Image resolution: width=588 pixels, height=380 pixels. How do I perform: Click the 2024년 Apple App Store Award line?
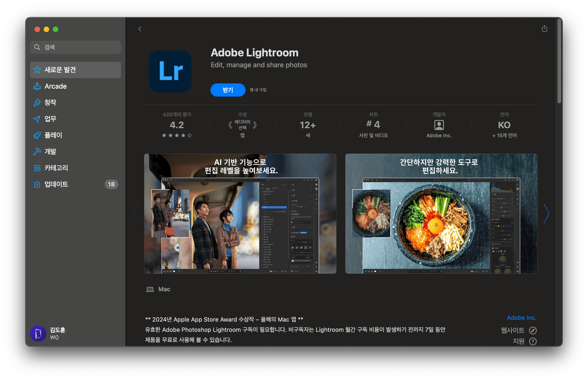[224, 320]
